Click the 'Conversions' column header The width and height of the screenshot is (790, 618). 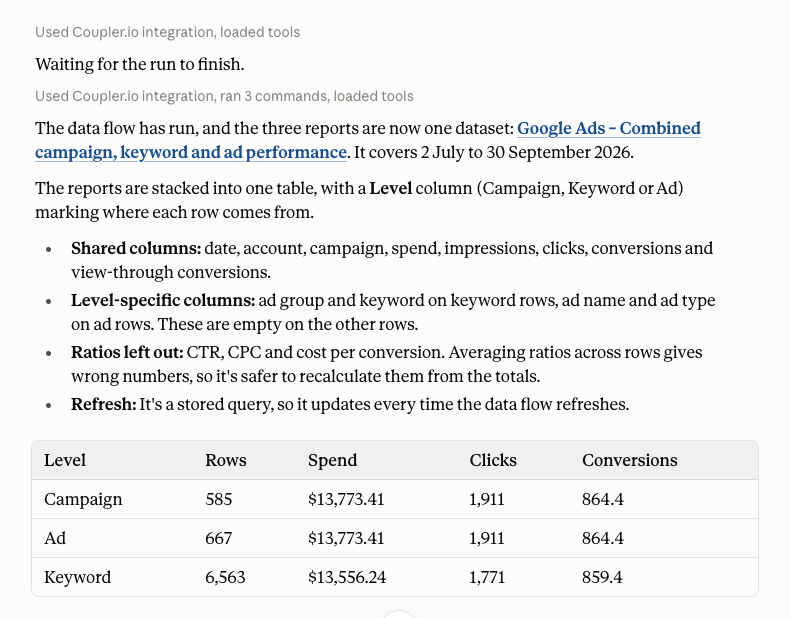pyautogui.click(x=629, y=460)
